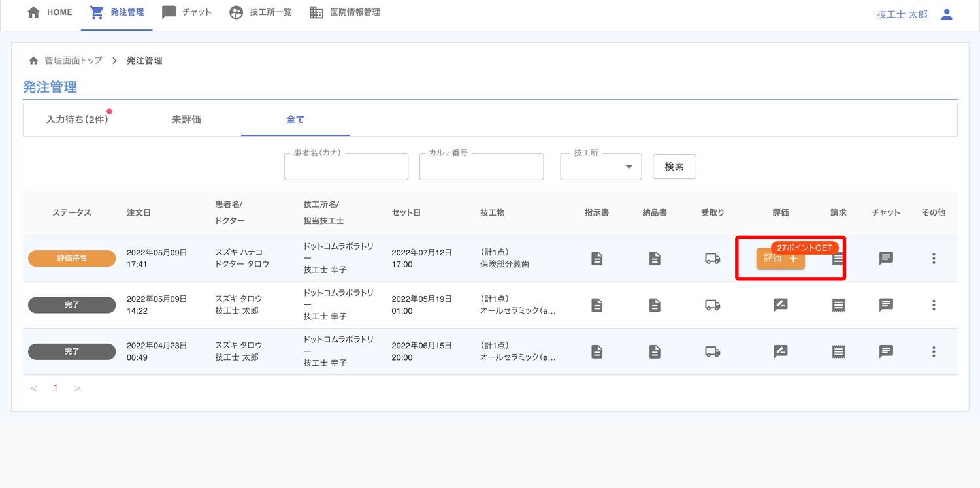
Task: Open instruction sheet icon for Suzuki Hanako order
Action: [596, 259]
